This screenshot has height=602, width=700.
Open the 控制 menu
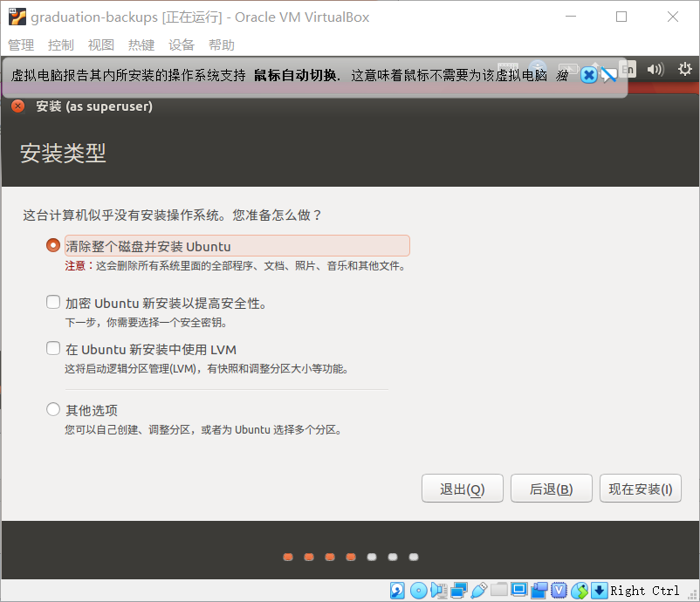click(61, 45)
